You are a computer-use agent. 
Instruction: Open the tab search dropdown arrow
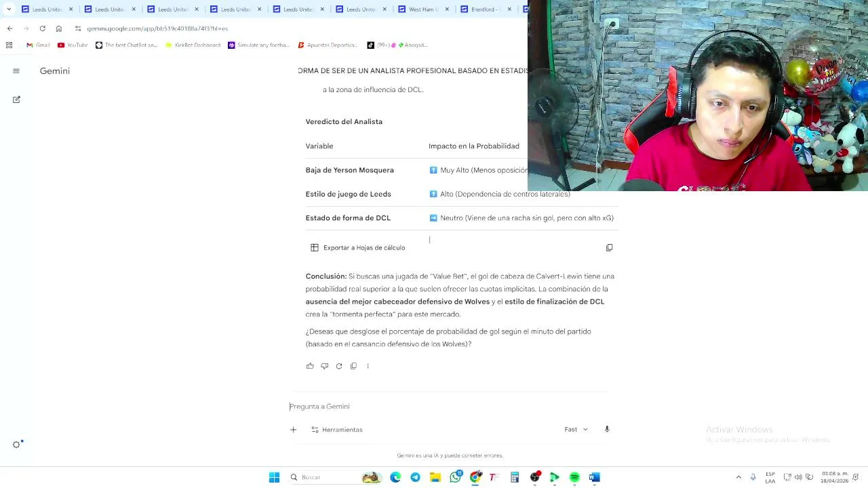(9, 9)
